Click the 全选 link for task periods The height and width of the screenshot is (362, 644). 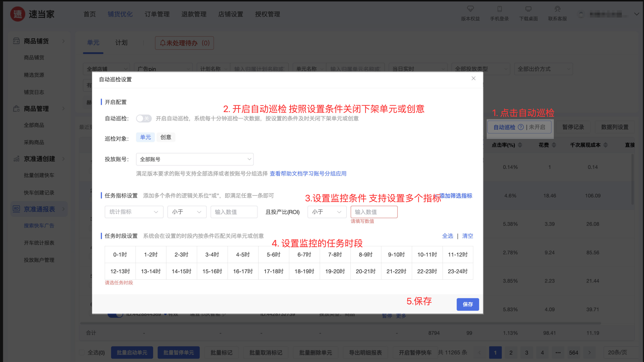pos(447,236)
